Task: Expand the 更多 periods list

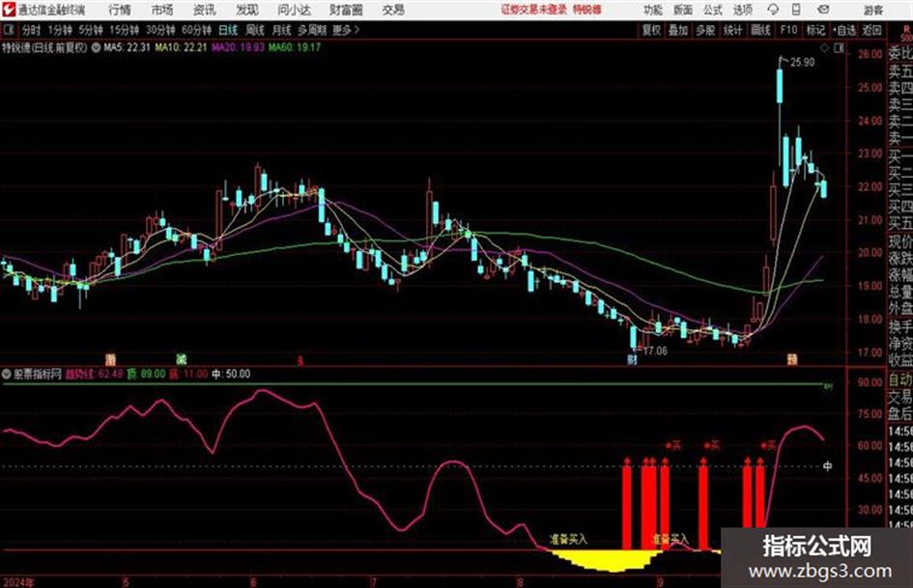Action: coord(346,30)
